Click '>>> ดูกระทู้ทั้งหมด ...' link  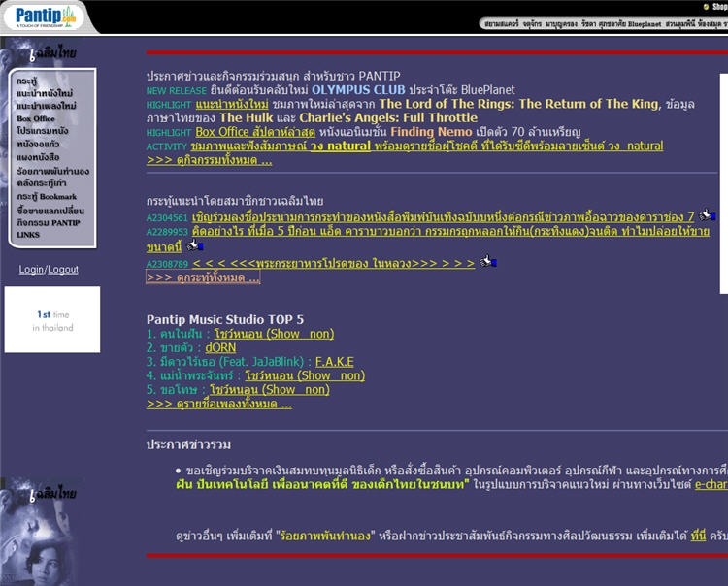[203, 277]
